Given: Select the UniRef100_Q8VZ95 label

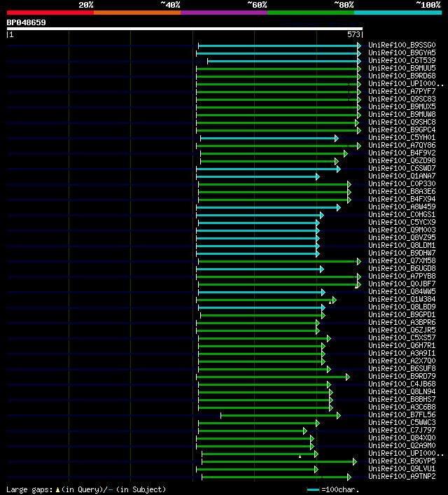Looking at the screenshot, I should (x=402, y=237).
